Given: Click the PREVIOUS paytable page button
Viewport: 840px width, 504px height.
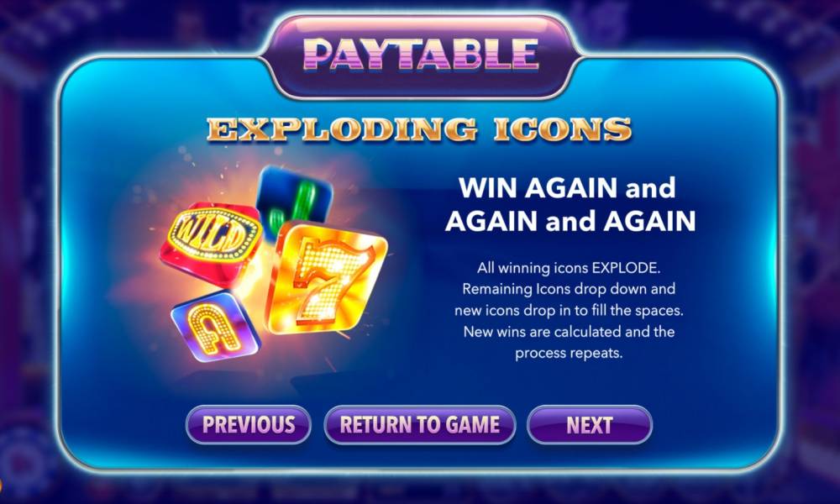Looking at the screenshot, I should [248, 425].
